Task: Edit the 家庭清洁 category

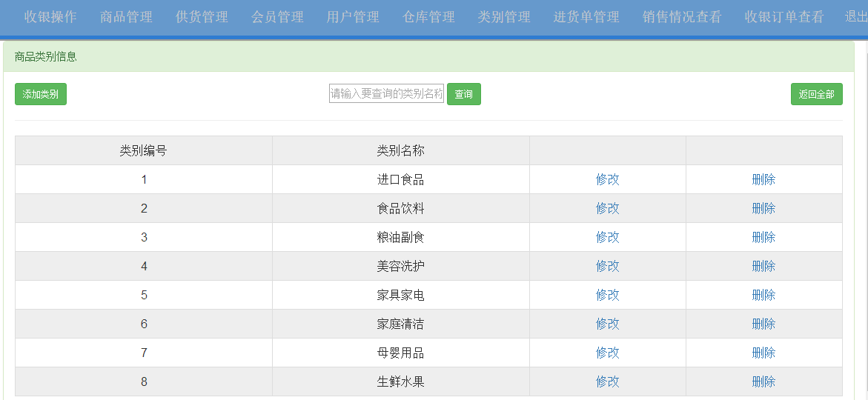Action: [x=607, y=324]
